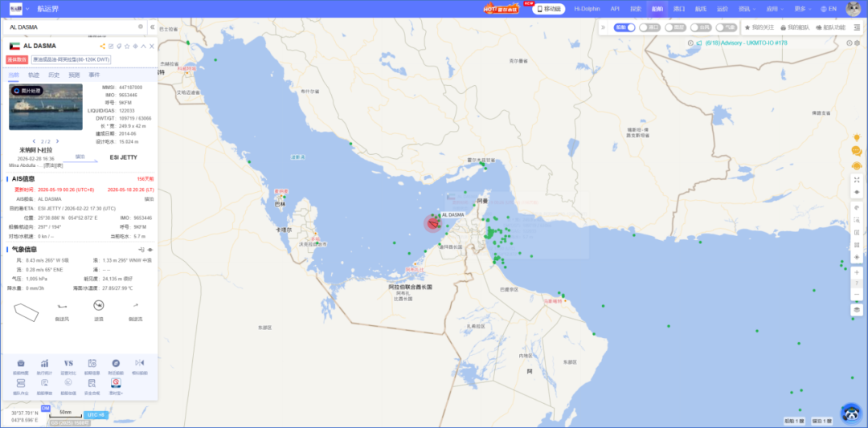Switch language to EN
Image resolution: width=868 pixels, height=428 pixels.
coord(829,9)
